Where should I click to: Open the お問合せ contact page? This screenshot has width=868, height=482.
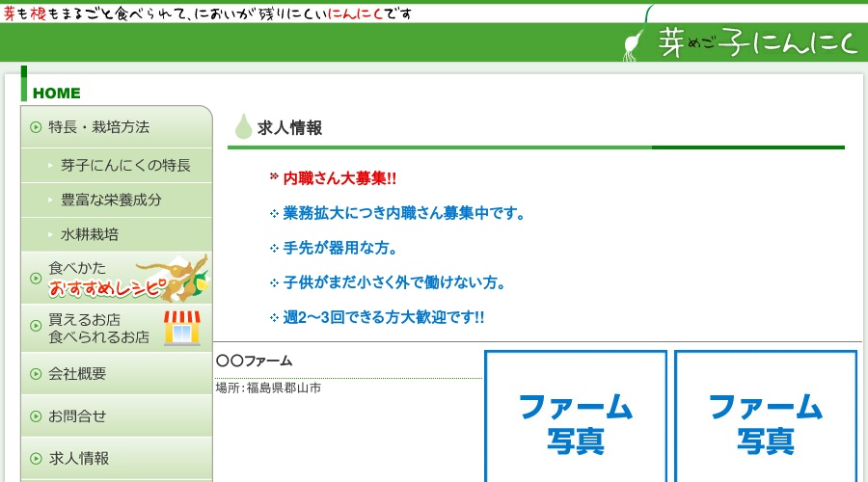(x=77, y=416)
